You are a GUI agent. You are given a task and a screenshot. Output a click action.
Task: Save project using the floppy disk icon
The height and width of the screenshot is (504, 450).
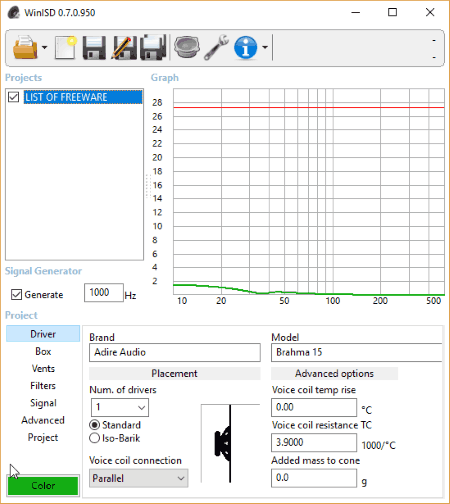tap(94, 48)
